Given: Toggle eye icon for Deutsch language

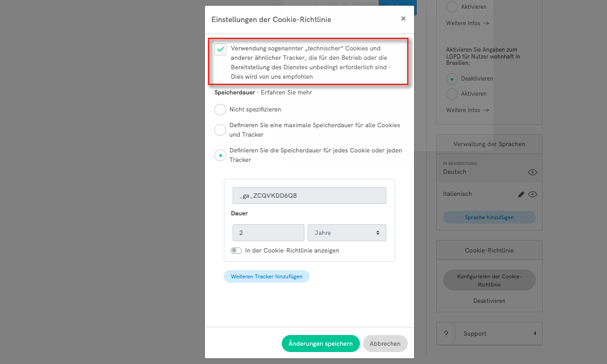Looking at the screenshot, I should click(x=533, y=172).
